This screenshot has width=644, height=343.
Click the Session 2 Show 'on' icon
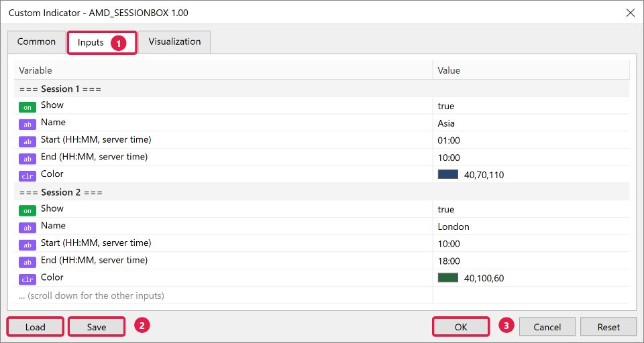tap(28, 210)
